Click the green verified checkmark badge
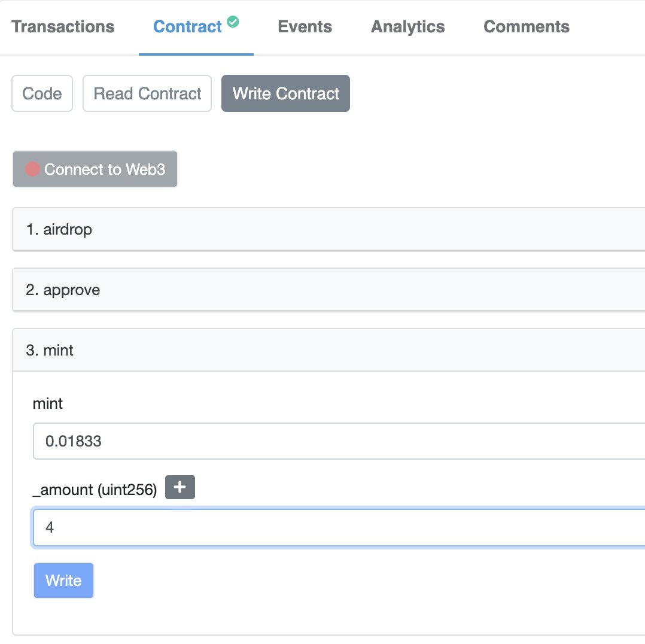 (233, 22)
